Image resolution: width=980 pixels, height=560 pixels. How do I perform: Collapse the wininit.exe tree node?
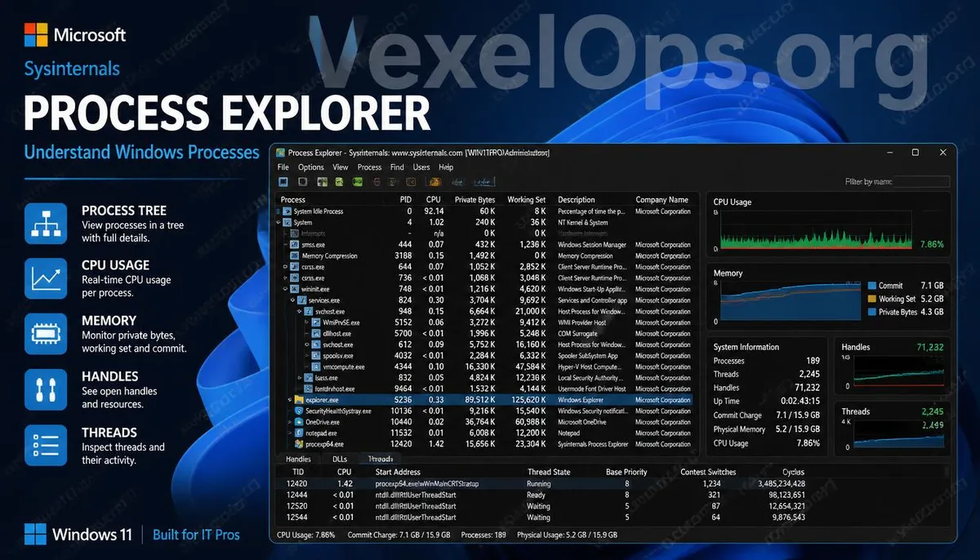(x=286, y=289)
